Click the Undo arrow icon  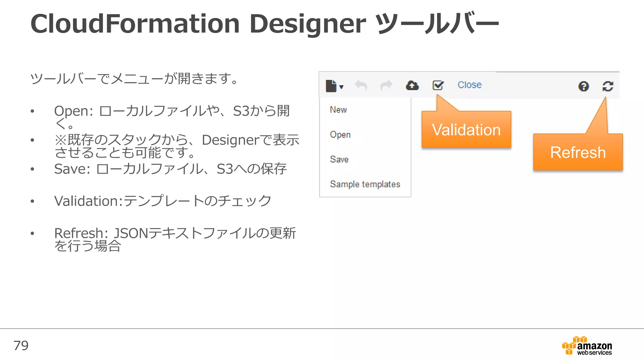(x=361, y=85)
